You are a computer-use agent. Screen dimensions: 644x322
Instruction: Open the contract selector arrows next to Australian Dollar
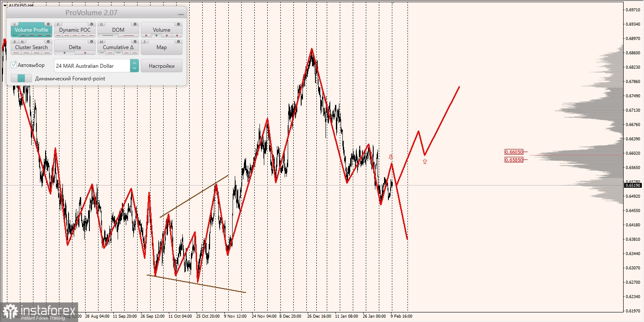click(135, 66)
